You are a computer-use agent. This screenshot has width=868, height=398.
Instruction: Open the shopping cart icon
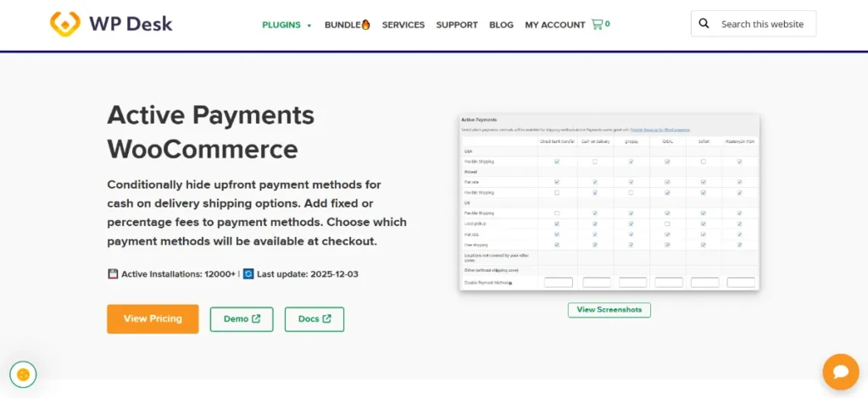pyautogui.click(x=597, y=25)
